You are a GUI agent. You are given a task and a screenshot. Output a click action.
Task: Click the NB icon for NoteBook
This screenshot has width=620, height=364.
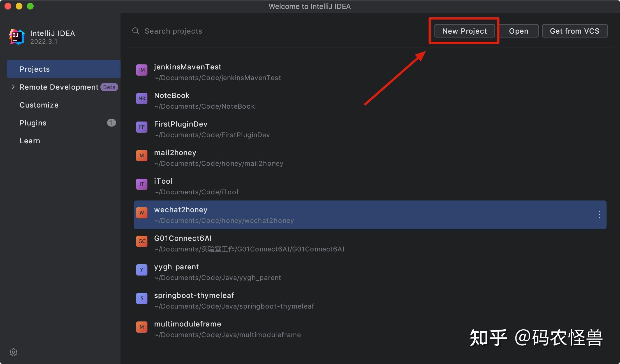click(x=142, y=99)
